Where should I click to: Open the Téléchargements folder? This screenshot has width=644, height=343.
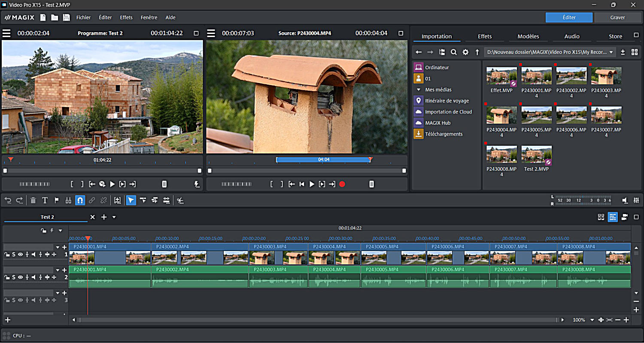pyautogui.click(x=438, y=134)
